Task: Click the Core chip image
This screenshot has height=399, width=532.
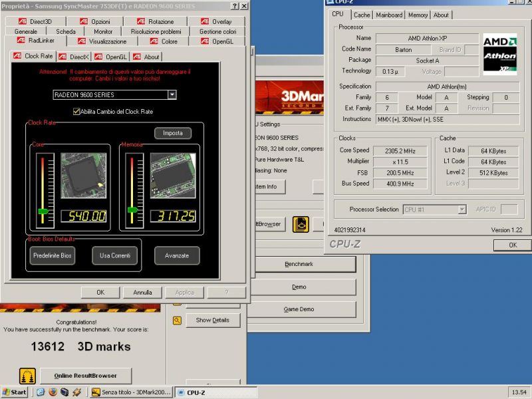Action: coord(84,176)
